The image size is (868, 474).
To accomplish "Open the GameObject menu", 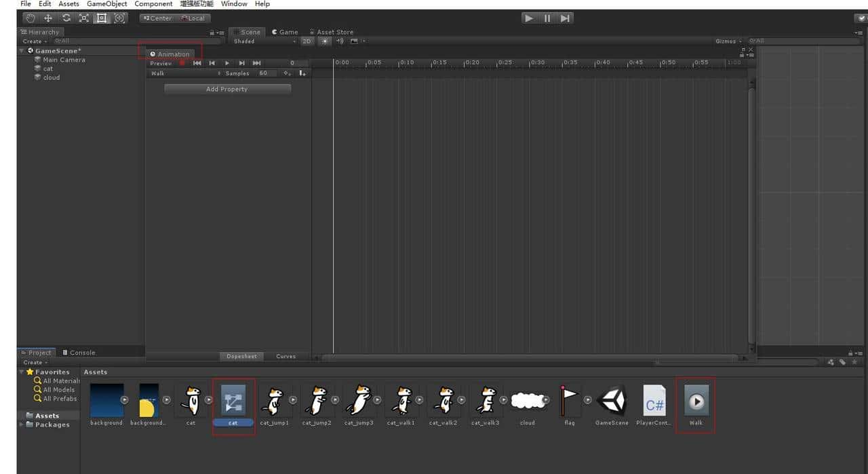I will (106, 4).
